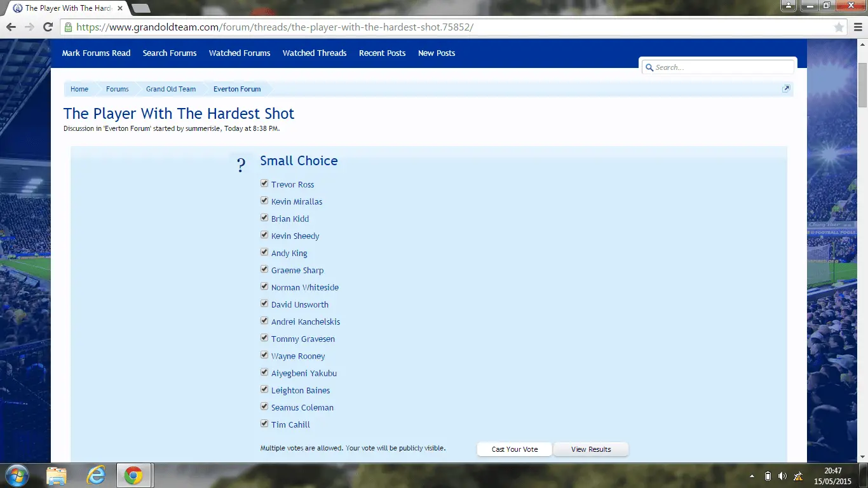Bookmark this page with star icon
Screen dimensions: 868x488
point(839,27)
